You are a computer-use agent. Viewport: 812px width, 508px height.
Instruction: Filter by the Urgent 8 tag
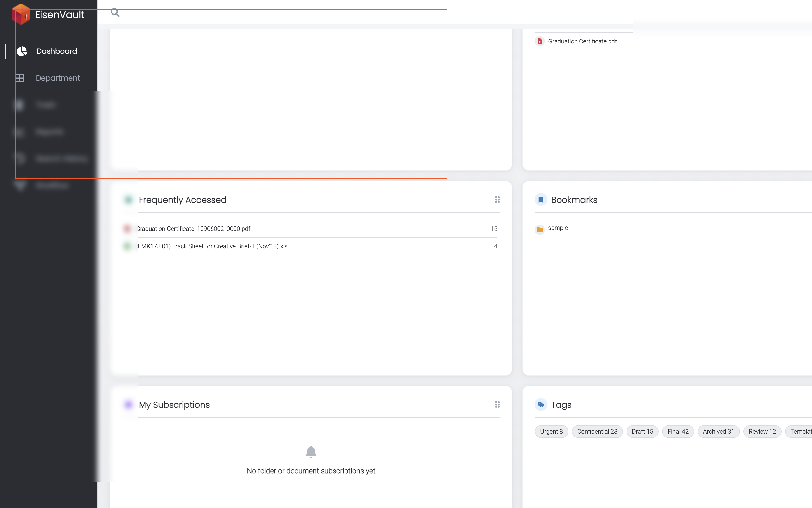tap(551, 431)
